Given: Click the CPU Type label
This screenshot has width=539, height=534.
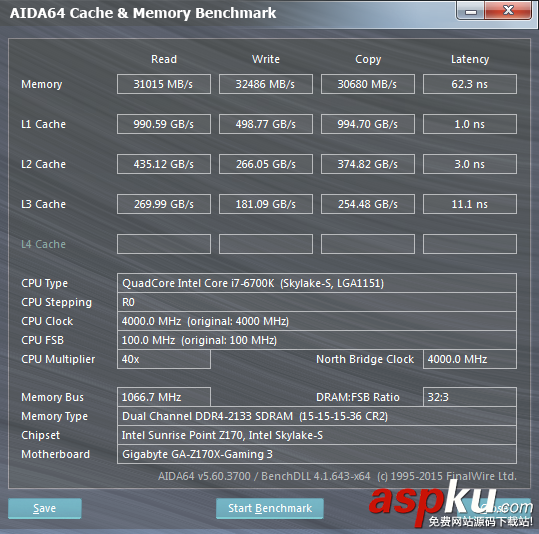Looking at the screenshot, I should (44, 284).
